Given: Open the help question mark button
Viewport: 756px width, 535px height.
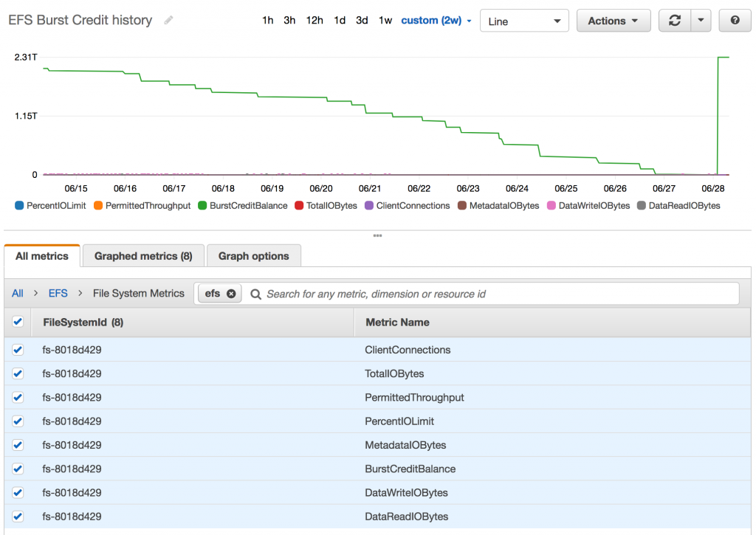Looking at the screenshot, I should 735,21.
